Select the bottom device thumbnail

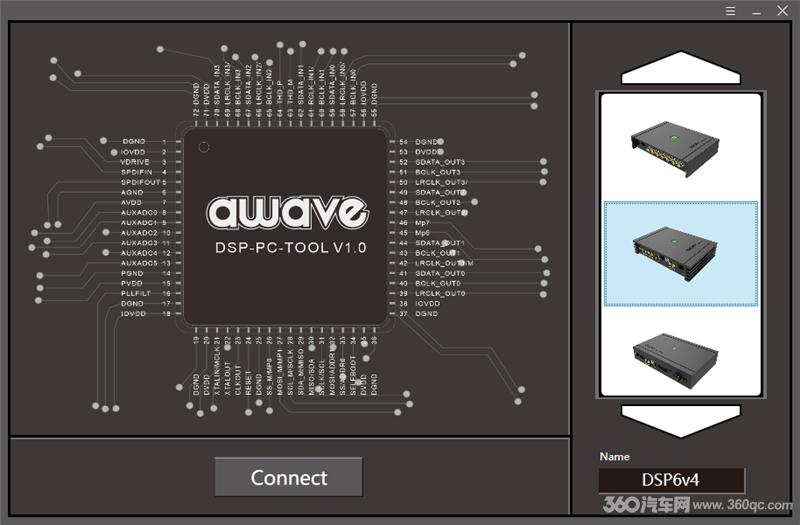(x=676, y=360)
